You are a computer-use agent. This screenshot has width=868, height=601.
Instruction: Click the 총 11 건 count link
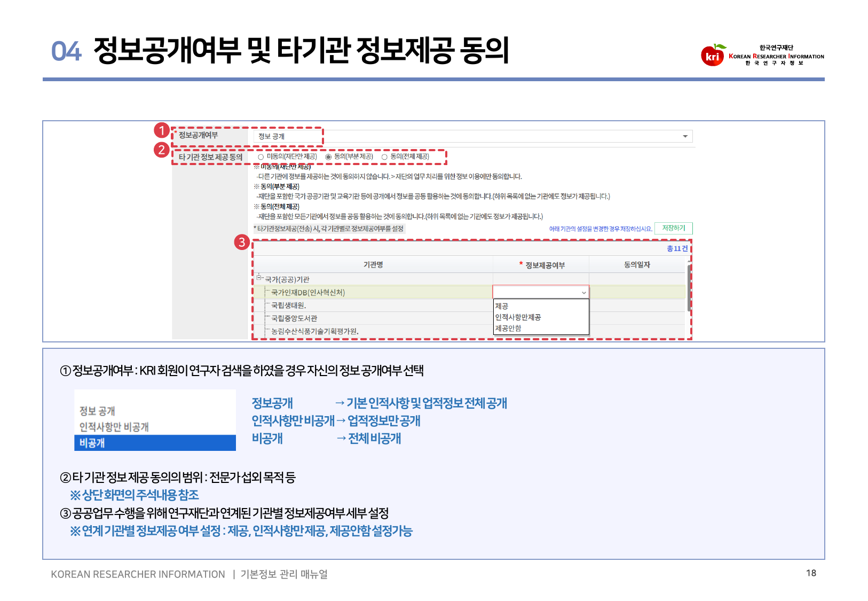click(677, 248)
